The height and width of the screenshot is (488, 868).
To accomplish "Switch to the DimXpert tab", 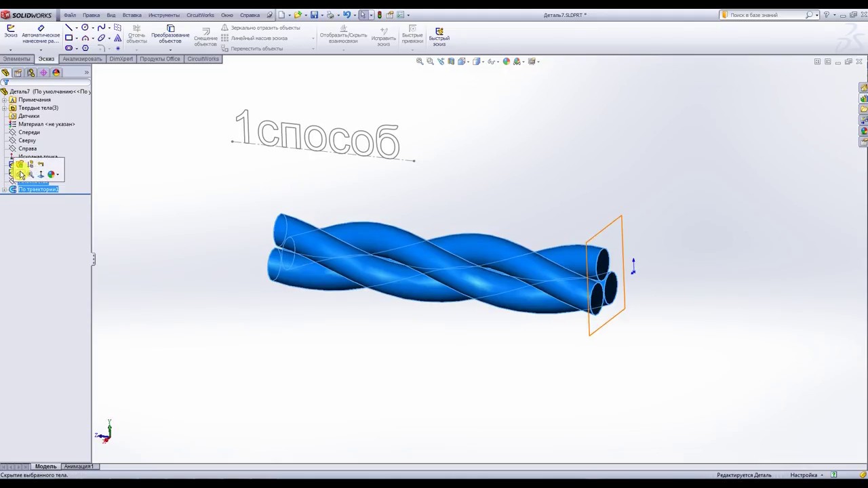I will [121, 59].
